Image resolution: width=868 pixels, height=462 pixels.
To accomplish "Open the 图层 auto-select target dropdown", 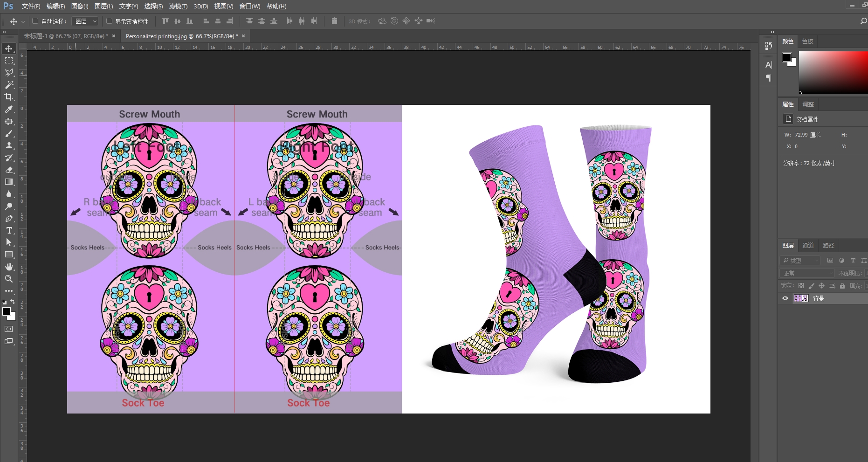I will click(x=85, y=21).
